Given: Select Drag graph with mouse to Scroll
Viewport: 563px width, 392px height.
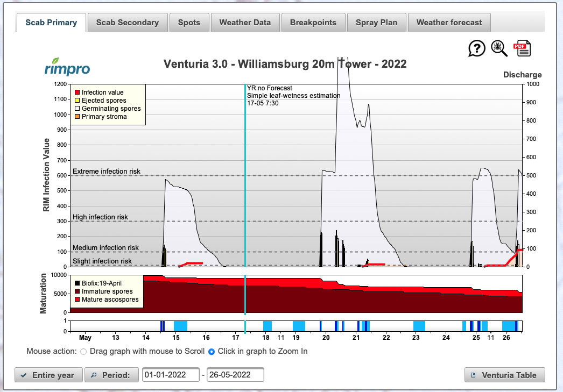Looking at the screenshot, I should [83, 352].
